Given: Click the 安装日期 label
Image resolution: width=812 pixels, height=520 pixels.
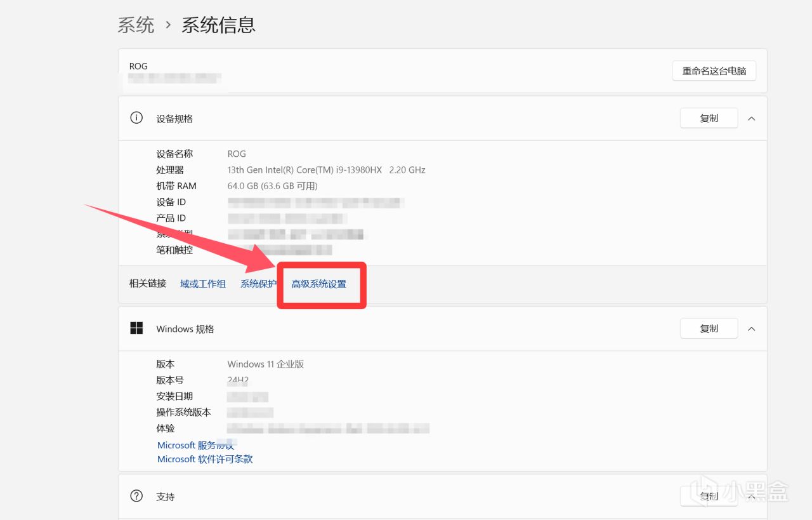Looking at the screenshot, I should click(174, 396).
